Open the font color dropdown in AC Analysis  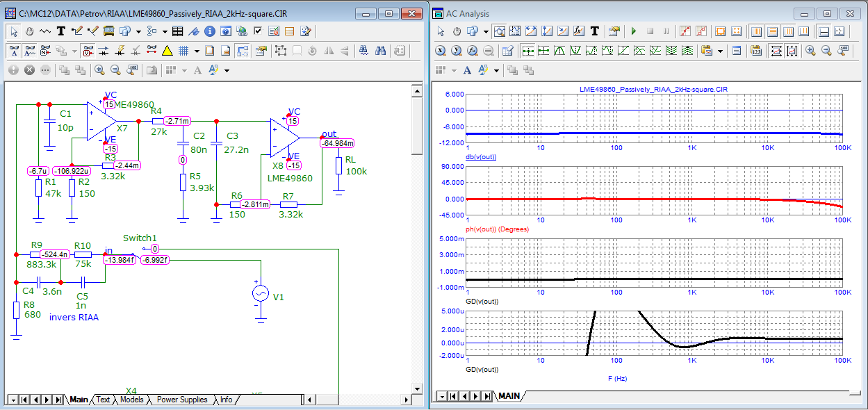click(496, 70)
